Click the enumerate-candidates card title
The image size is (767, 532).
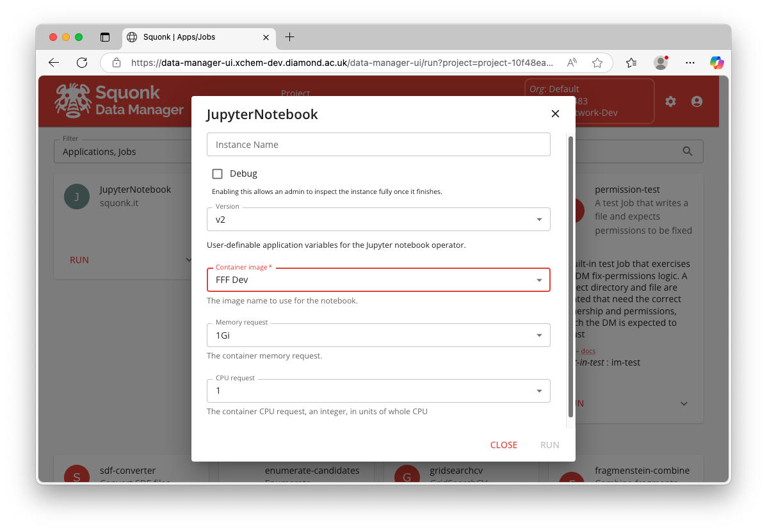point(312,471)
